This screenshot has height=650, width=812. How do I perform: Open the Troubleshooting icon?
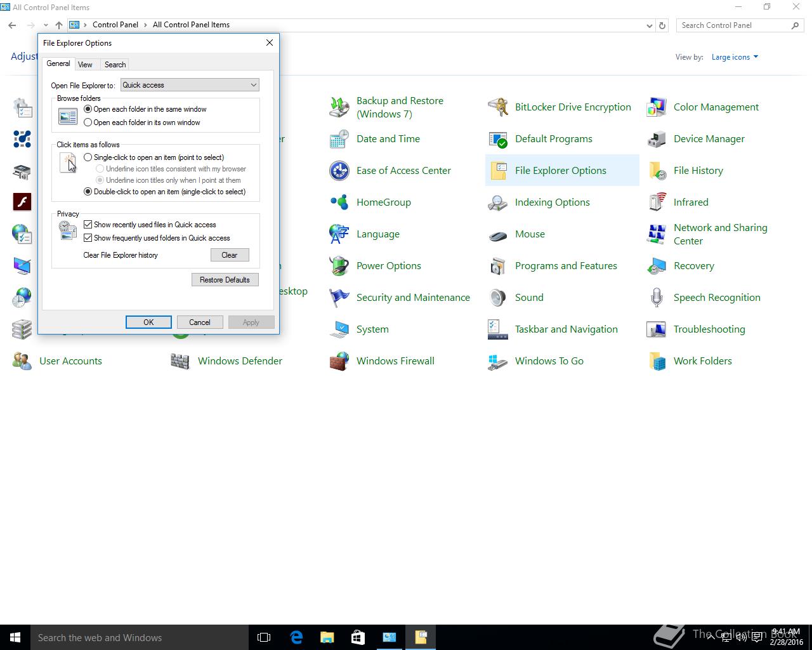(x=657, y=329)
